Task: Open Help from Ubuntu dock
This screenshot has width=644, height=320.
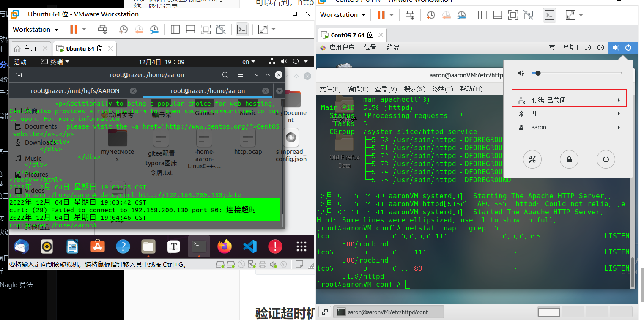Action: (x=123, y=246)
